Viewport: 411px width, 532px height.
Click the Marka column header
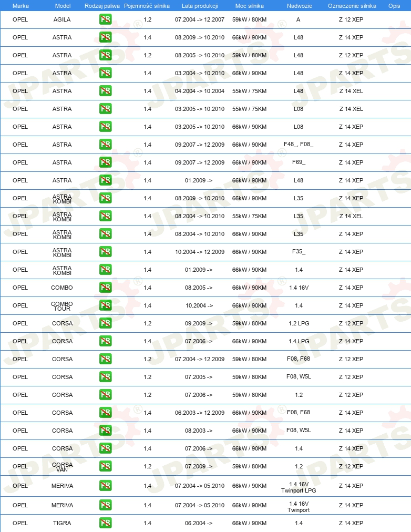tap(20, 6)
